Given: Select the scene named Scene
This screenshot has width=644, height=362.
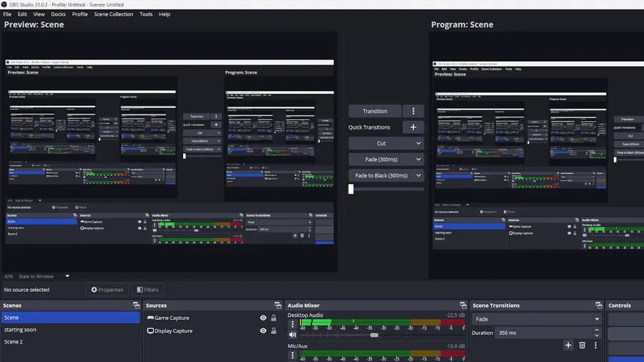Looking at the screenshot, I should [x=71, y=317].
